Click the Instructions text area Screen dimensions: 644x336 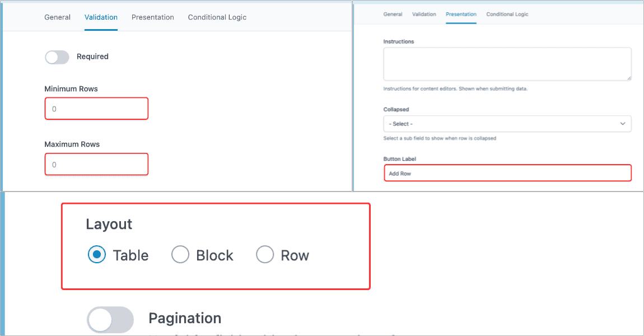[507, 64]
